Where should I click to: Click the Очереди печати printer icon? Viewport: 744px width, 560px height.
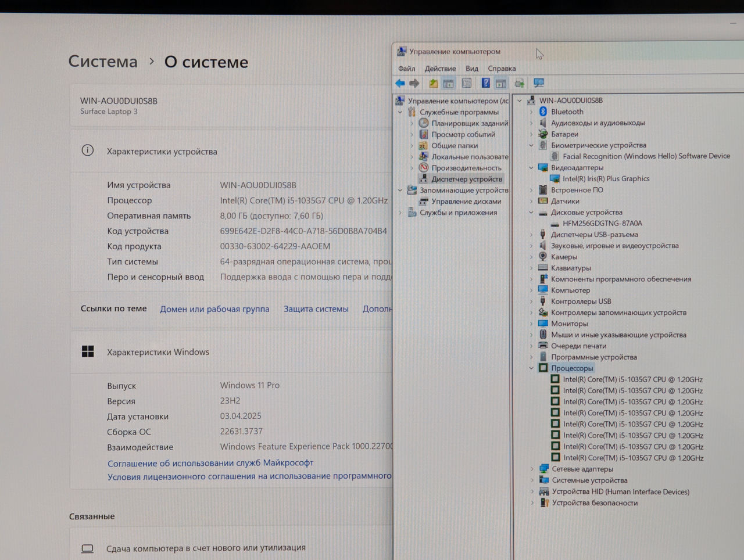(543, 346)
